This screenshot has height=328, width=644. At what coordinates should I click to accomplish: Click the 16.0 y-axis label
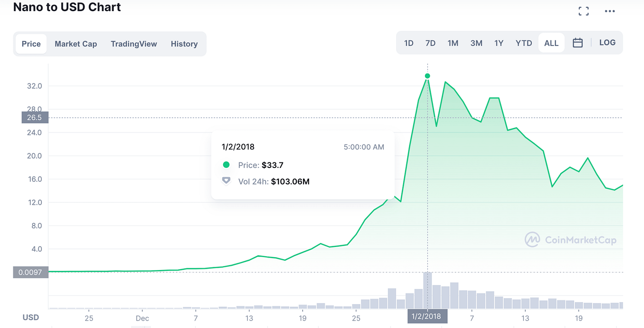tap(34, 179)
